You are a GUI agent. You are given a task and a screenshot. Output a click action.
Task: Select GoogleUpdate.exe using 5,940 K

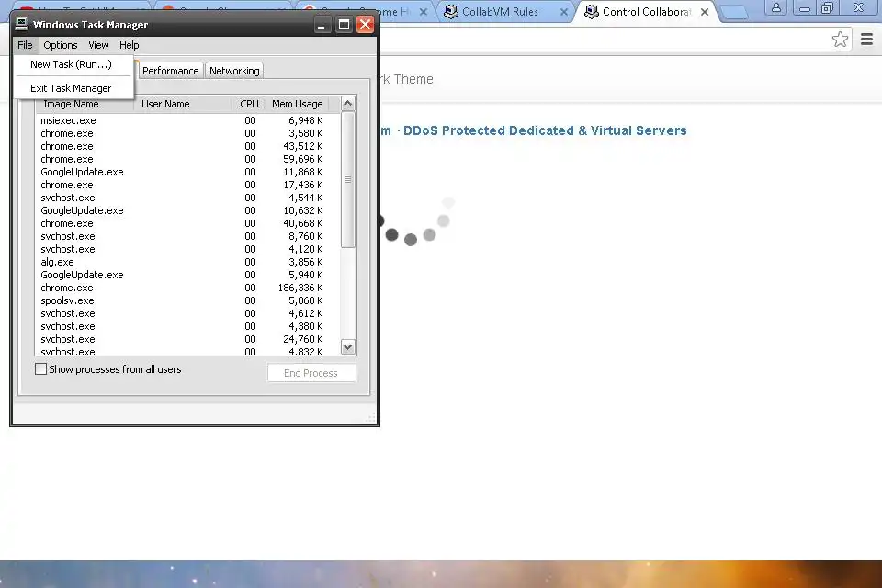point(187,275)
